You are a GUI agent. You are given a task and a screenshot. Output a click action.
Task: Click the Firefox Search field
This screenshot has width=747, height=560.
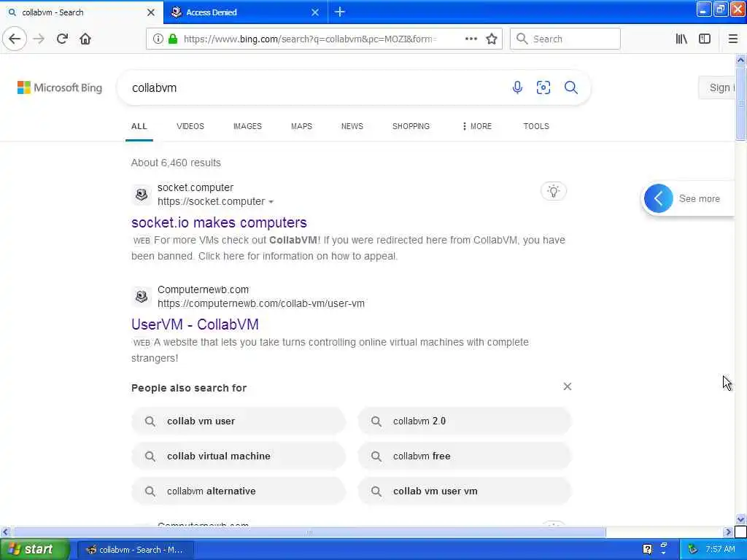tap(565, 39)
